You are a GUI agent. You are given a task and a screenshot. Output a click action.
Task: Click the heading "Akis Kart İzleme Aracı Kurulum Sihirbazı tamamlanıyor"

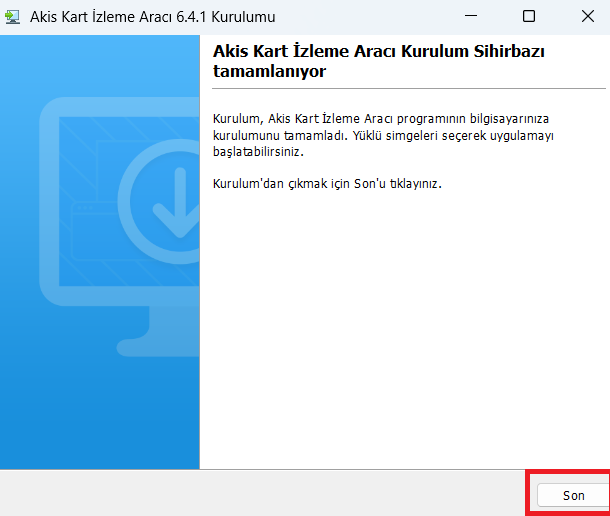pyautogui.click(x=379, y=61)
